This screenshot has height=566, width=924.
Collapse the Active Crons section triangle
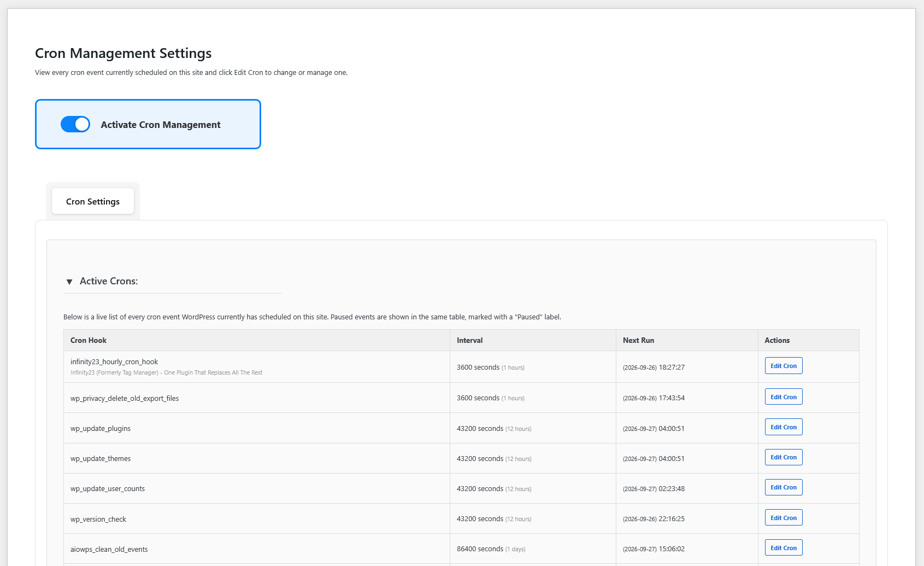click(x=69, y=282)
